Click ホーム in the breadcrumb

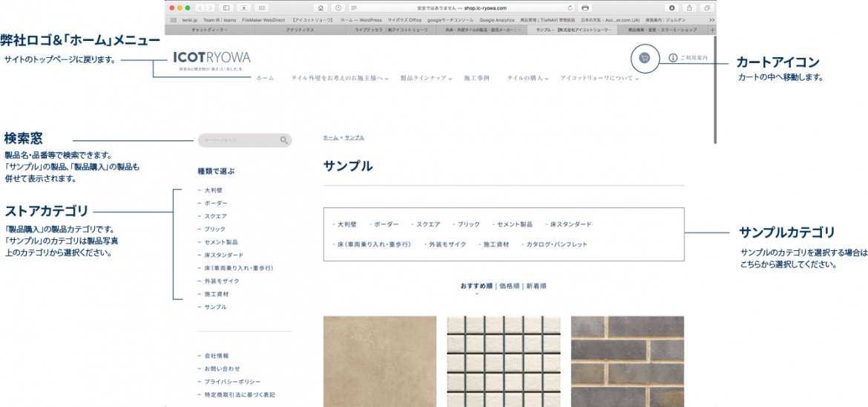pos(330,137)
